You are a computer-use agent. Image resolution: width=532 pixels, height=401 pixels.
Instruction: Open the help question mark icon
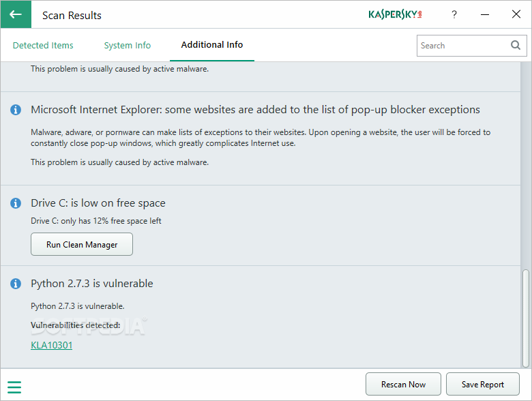pos(454,14)
